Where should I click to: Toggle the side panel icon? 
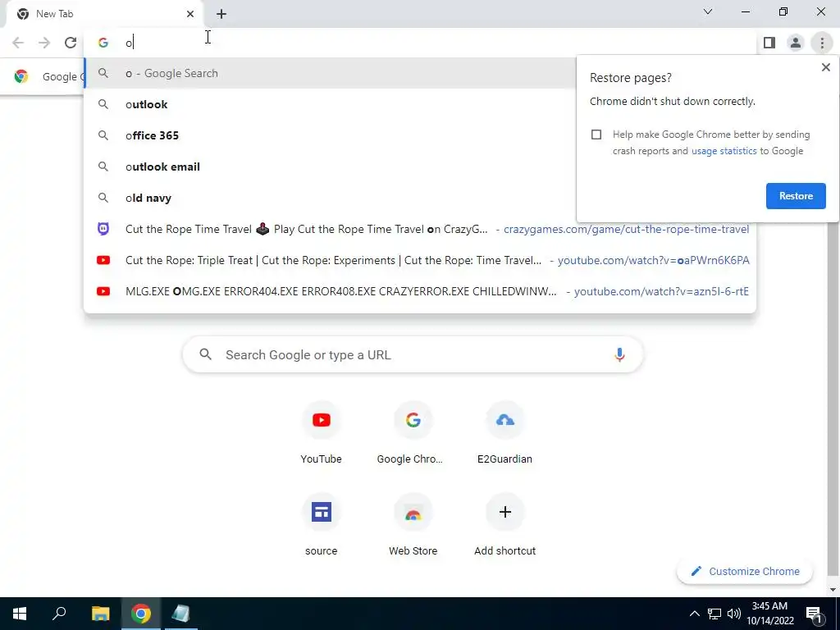point(769,43)
